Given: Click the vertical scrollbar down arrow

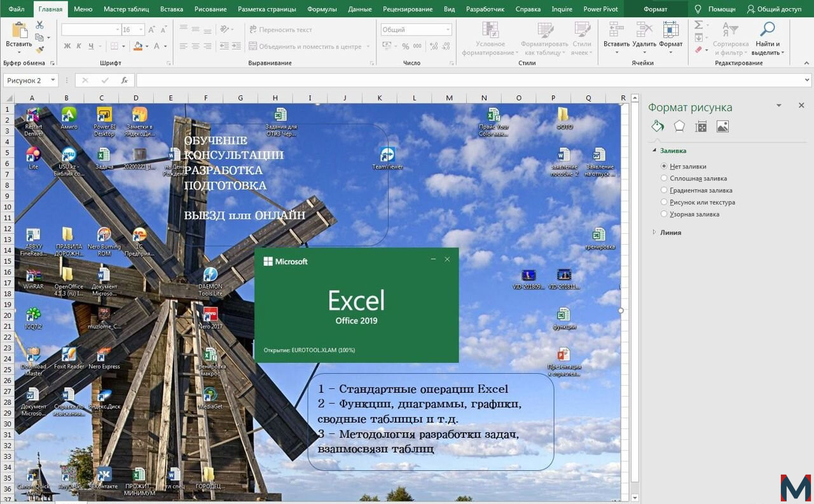Looking at the screenshot, I should pyautogui.click(x=634, y=498).
